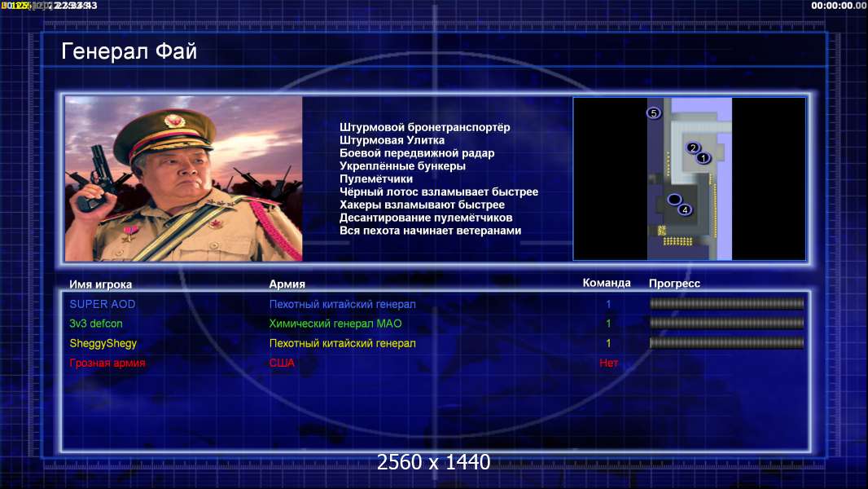Click the "Имя игрока" column header

[x=100, y=284]
